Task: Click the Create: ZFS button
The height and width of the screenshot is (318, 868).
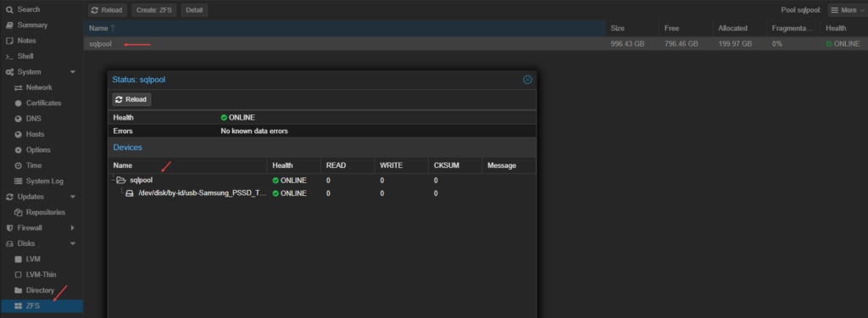Action: [154, 10]
